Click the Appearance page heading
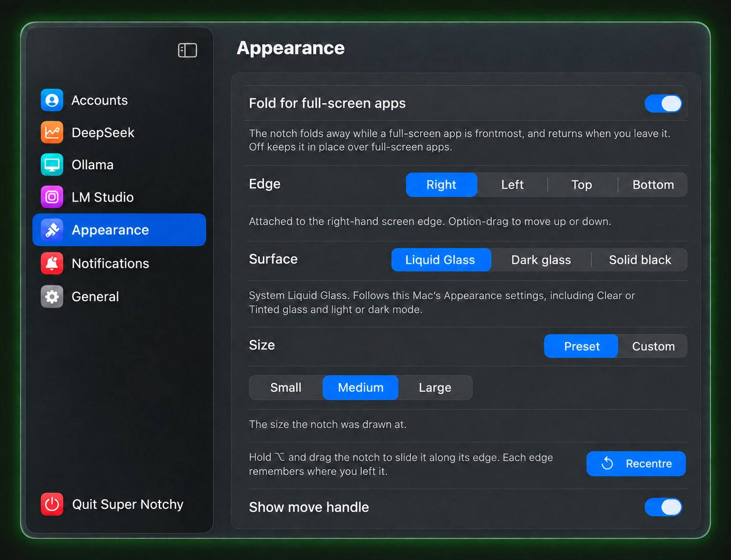731x560 pixels. coord(291,48)
